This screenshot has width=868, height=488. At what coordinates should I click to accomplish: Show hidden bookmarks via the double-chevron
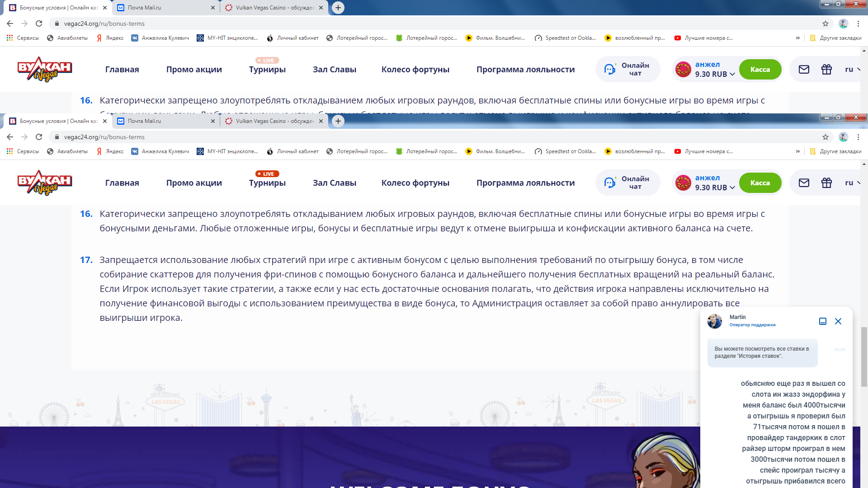pos(797,151)
